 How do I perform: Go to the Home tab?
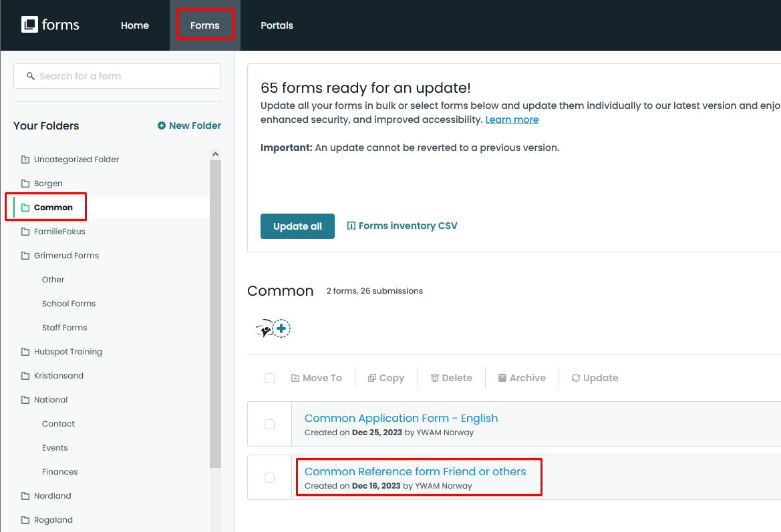click(x=134, y=25)
